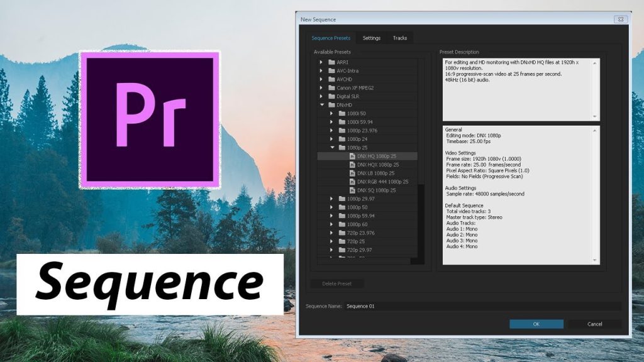Expand the AVC-Intra preset folder

[321, 71]
